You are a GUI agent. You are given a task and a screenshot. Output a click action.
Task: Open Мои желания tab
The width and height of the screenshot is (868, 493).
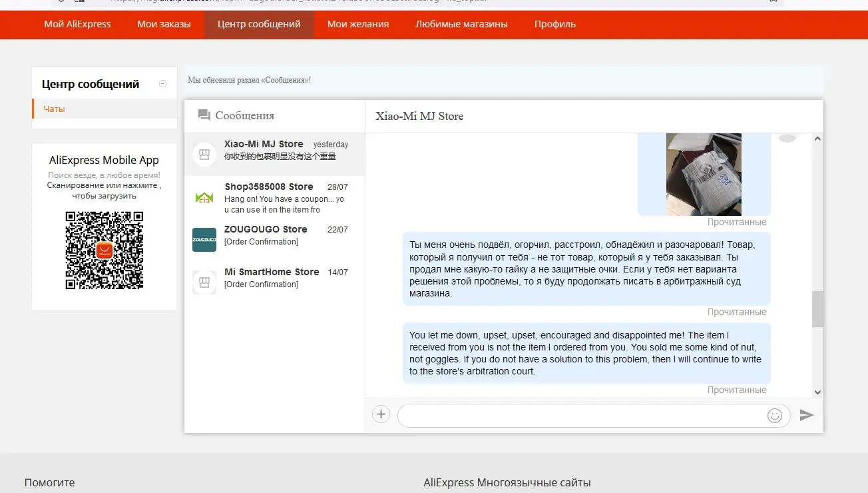pos(358,24)
